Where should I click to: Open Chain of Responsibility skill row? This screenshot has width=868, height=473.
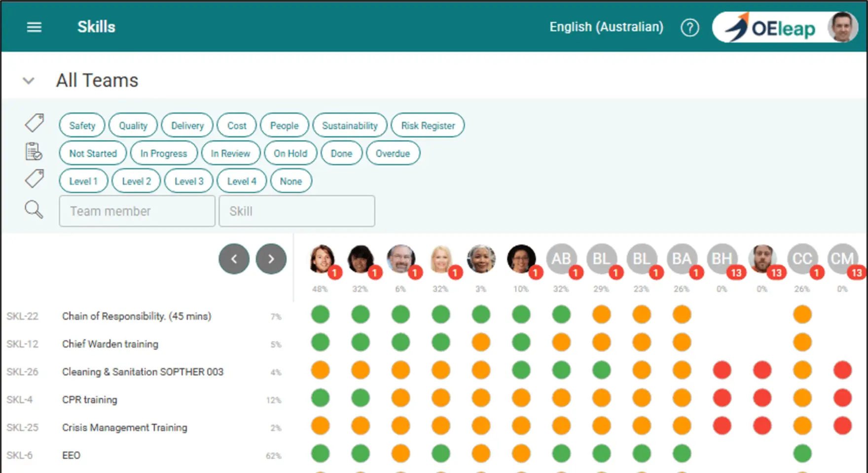137,316
